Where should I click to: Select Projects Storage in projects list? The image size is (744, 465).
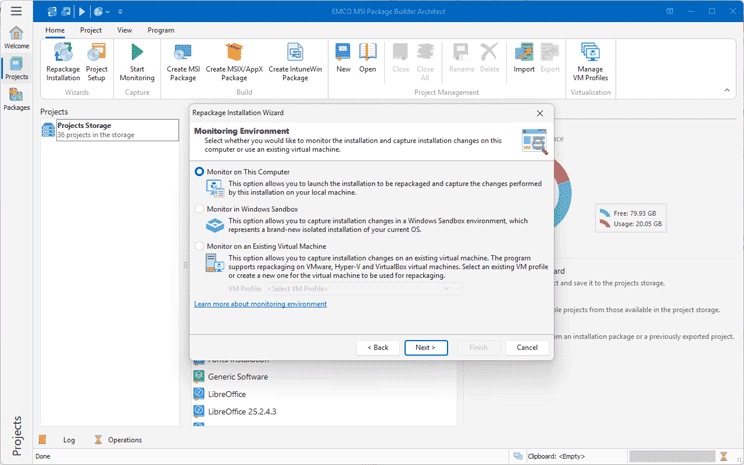110,130
